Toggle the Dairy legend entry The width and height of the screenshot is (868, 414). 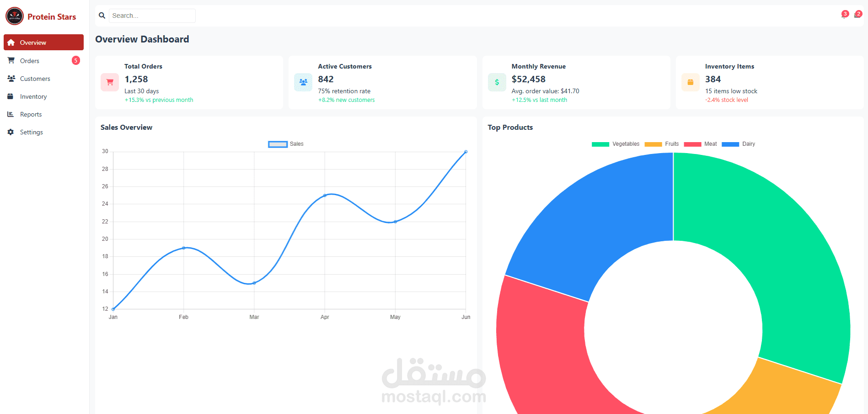click(x=738, y=144)
